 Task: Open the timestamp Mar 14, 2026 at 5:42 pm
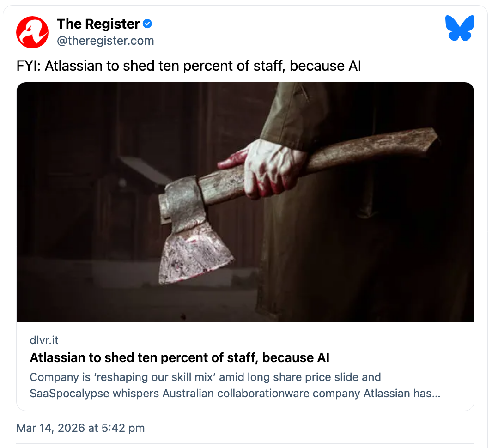(x=81, y=428)
